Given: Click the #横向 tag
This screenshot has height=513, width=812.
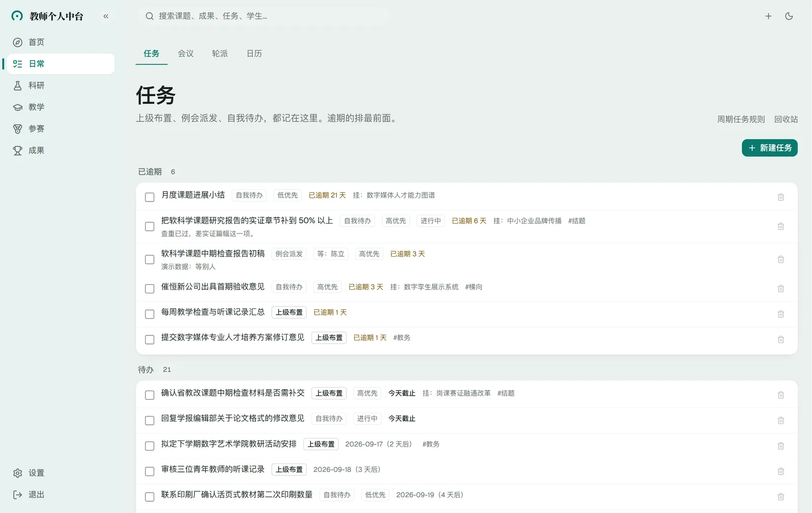Looking at the screenshot, I should 473,287.
